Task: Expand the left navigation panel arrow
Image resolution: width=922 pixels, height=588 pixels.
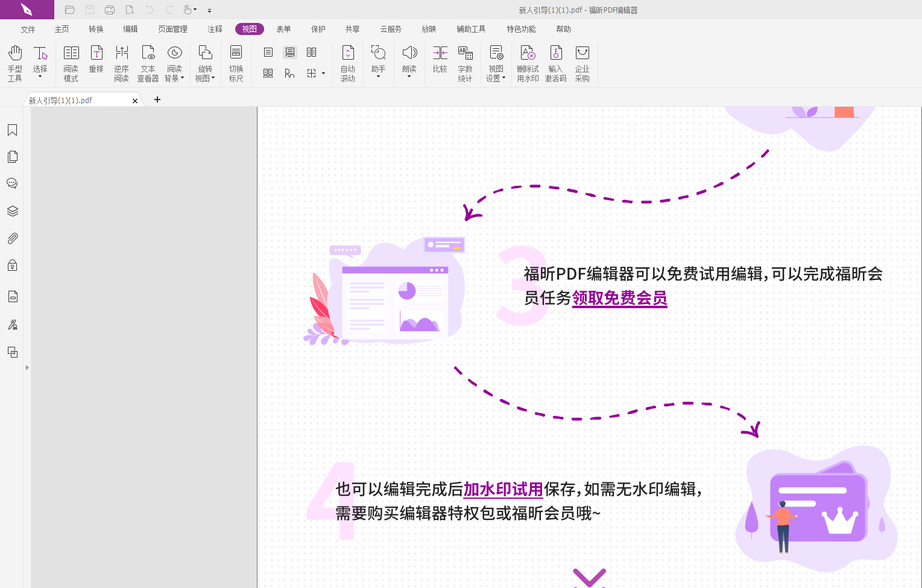Action: 27,367
